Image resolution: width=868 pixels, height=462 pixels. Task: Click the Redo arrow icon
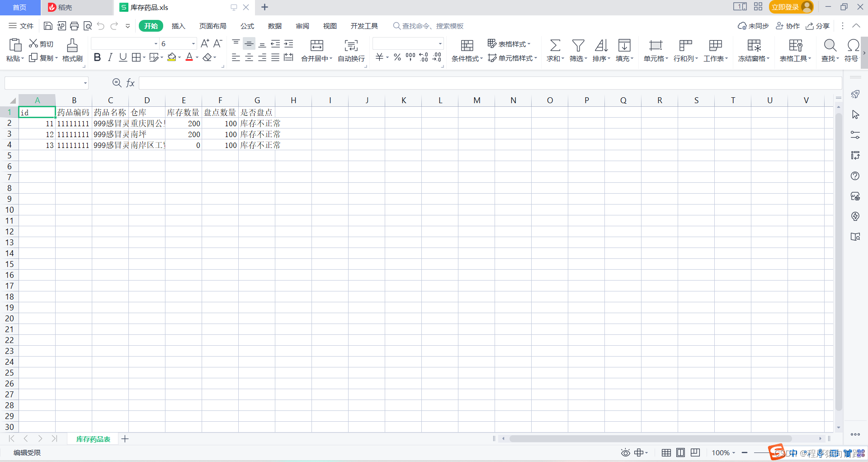click(x=114, y=26)
